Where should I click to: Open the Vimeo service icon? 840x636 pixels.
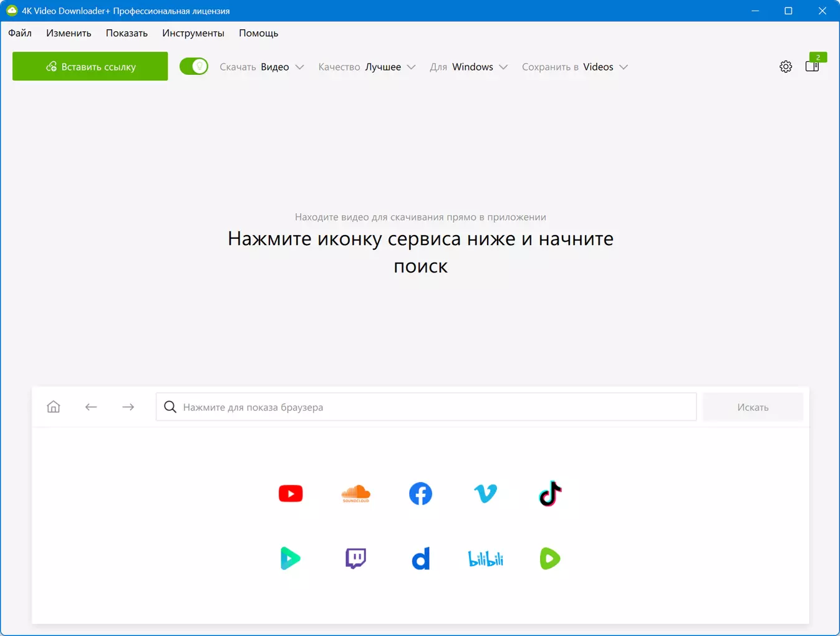pyautogui.click(x=485, y=494)
